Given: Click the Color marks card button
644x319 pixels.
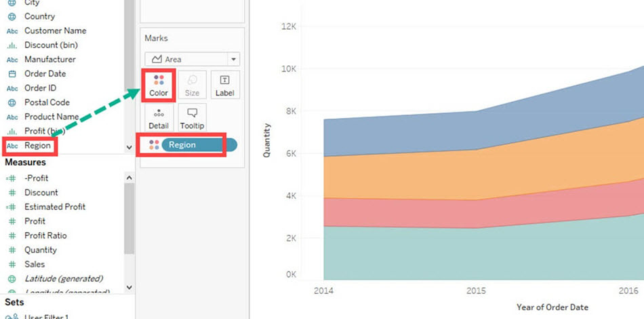Looking at the screenshot, I should pos(159,86).
